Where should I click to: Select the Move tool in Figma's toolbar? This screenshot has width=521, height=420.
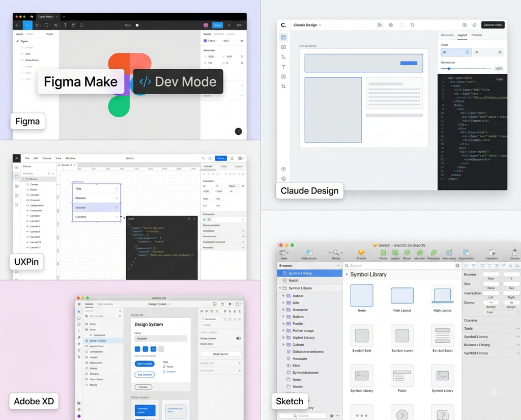click(27, 25)
